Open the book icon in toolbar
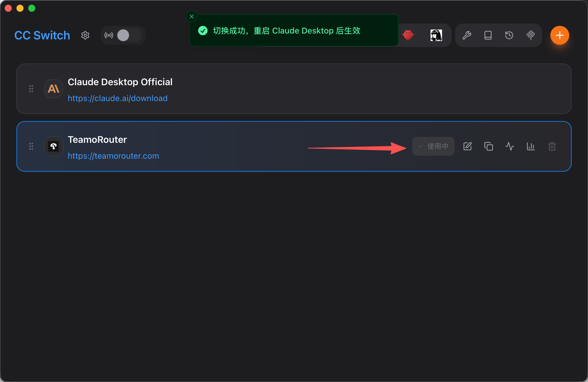This screenshot has width=588, height=382. click(x=488, y=35)
